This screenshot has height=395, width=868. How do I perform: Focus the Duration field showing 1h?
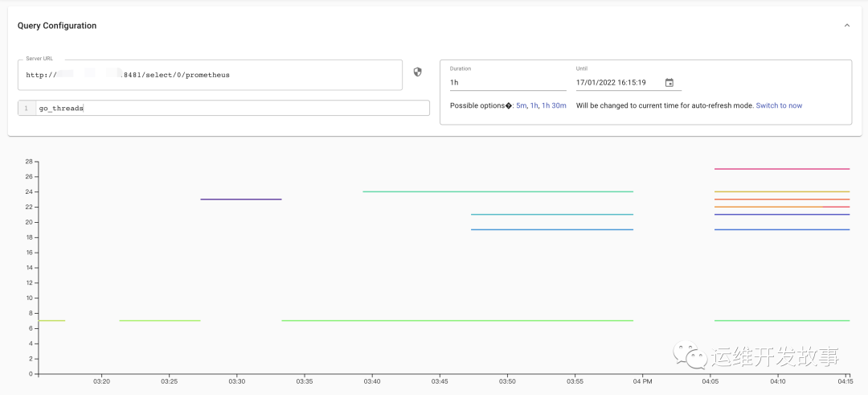[507, 82]
